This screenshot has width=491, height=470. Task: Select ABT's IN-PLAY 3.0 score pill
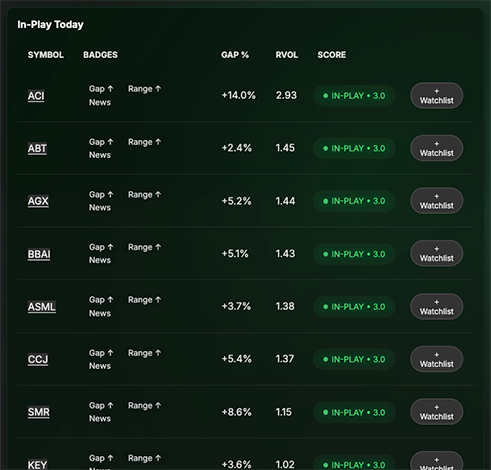[x=354, y=148]
